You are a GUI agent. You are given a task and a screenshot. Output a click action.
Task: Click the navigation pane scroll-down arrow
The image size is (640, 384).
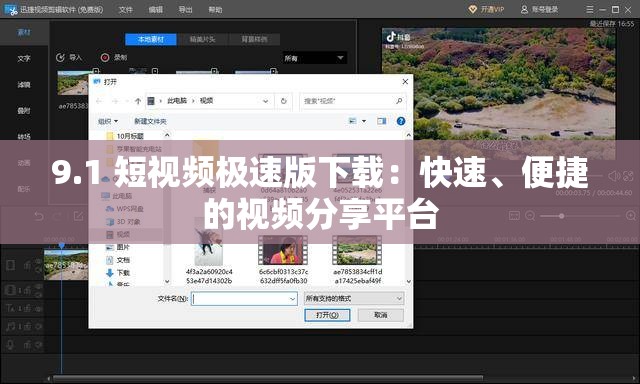point(167,281)
